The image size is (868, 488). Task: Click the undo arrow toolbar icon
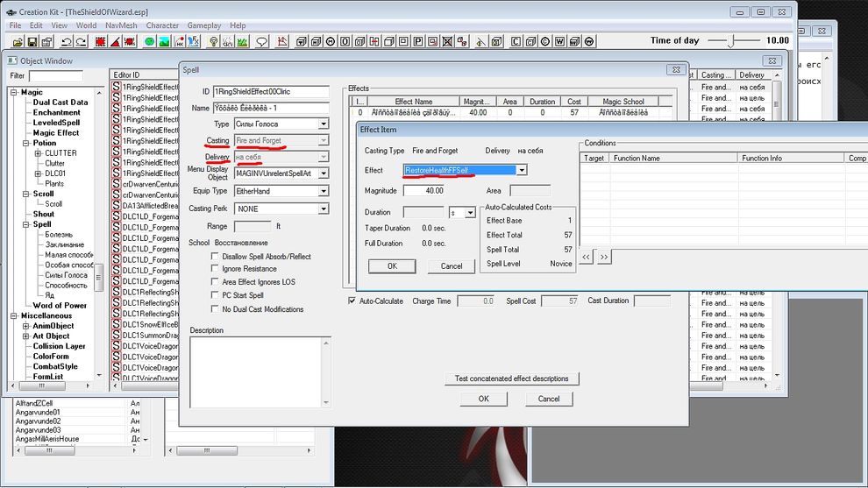pyautogui.click(x=66, y=41)
